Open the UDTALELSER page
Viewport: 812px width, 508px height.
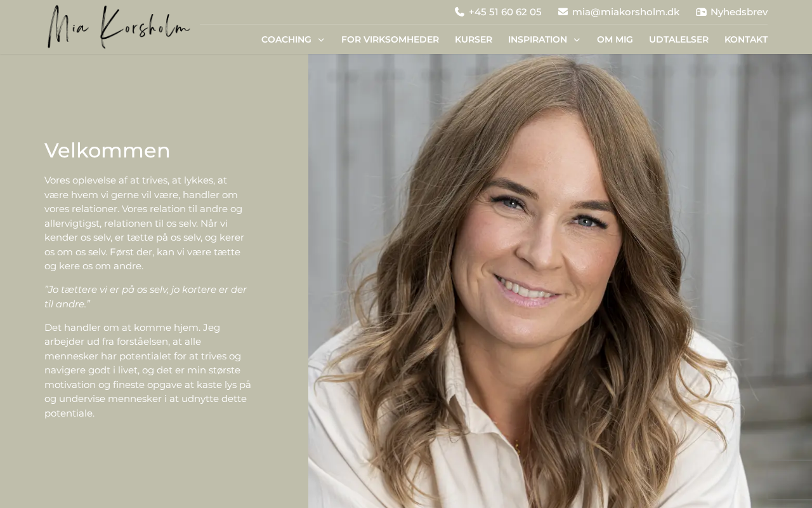pyautogui.click(x=679, y=39)
